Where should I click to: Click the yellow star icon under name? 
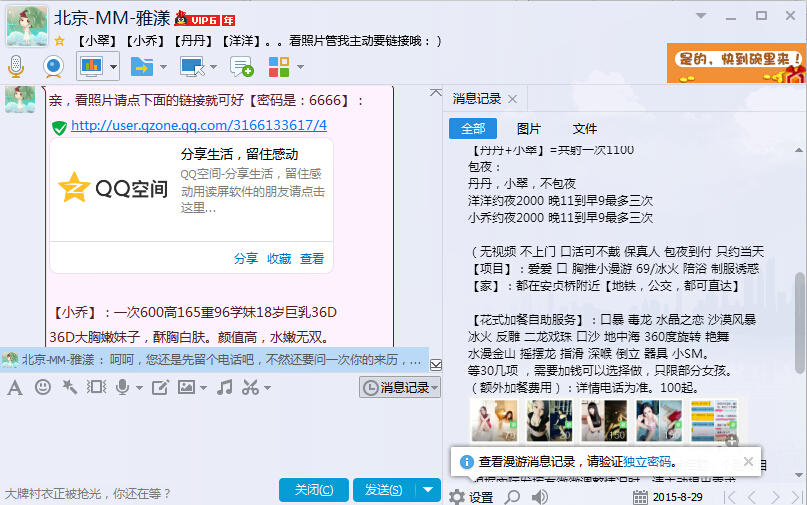point(60,41)
